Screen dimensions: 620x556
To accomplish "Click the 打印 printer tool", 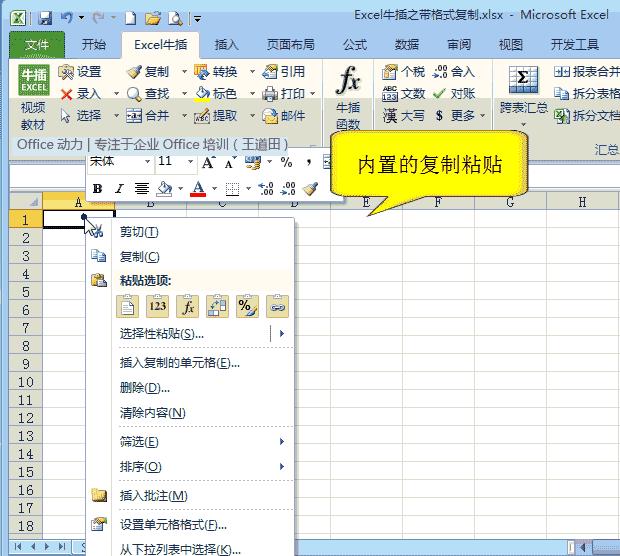I will (284, 94).
